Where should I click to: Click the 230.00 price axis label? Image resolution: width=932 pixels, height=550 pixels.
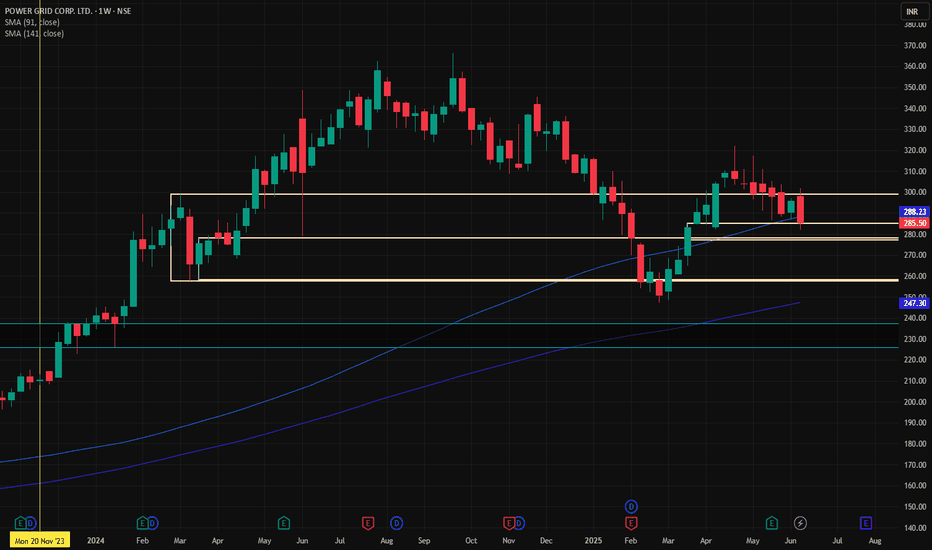(x=914, y=339)
